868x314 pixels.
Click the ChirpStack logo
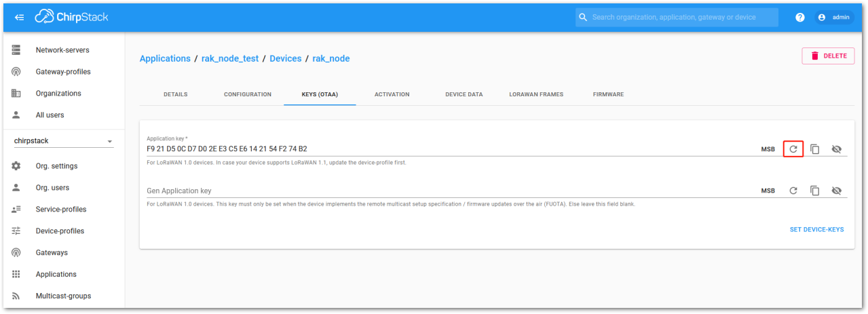(71, 17)
